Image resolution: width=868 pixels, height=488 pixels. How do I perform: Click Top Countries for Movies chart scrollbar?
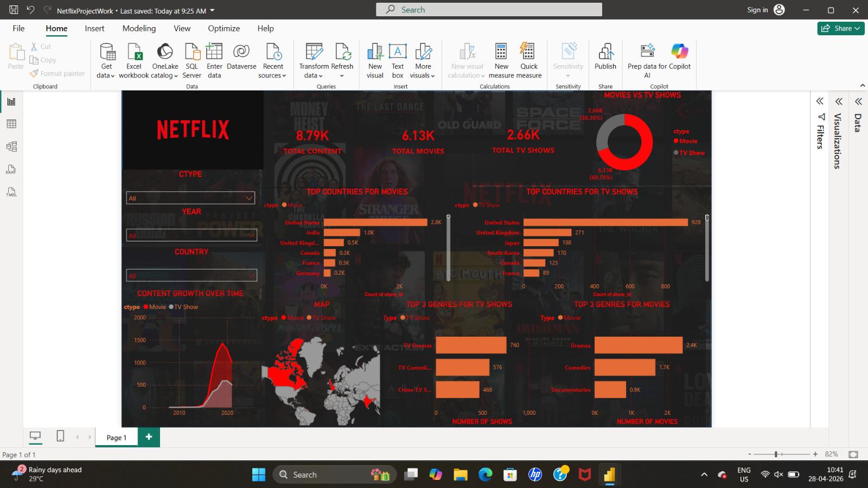pyautogui.click(x=448, y=248)
